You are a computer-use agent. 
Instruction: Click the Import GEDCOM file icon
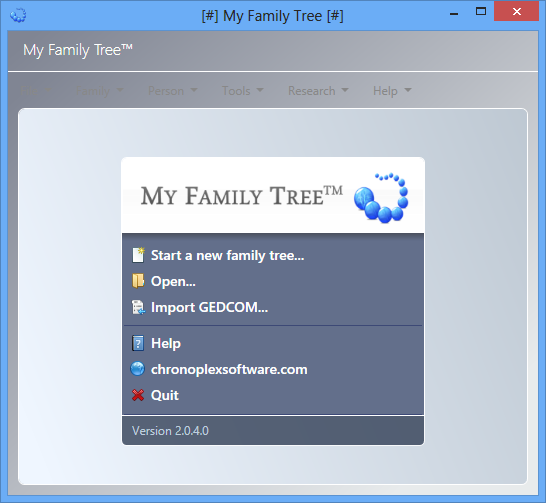tap(138, 307)
